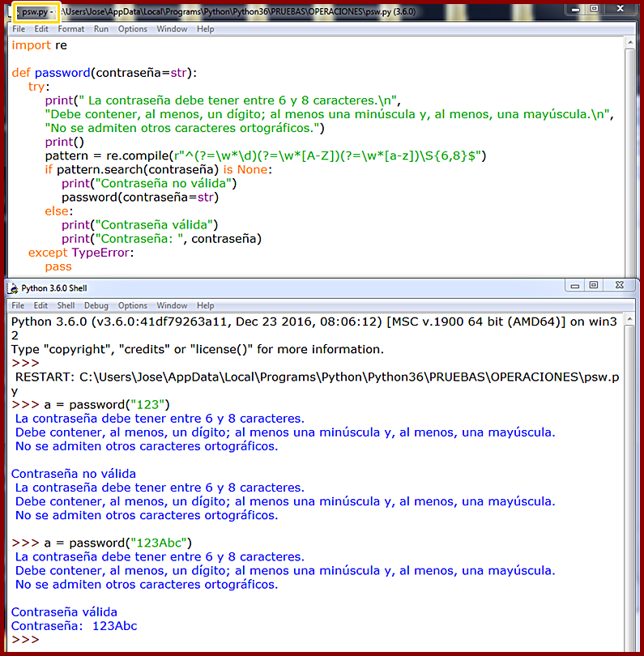Click print("Contraseña válida") code line

pyautogui.click(x=140, y=224)
